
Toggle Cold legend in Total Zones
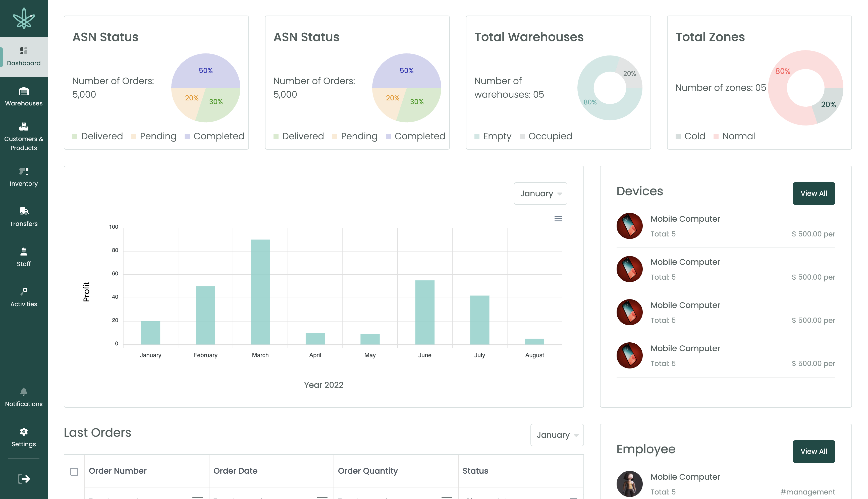coord(690,136)
